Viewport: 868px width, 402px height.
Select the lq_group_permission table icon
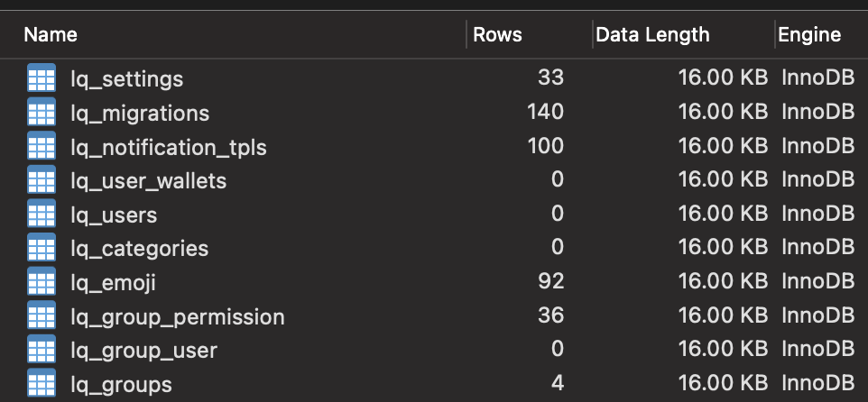pyautogui.click(x=42, y=315)
